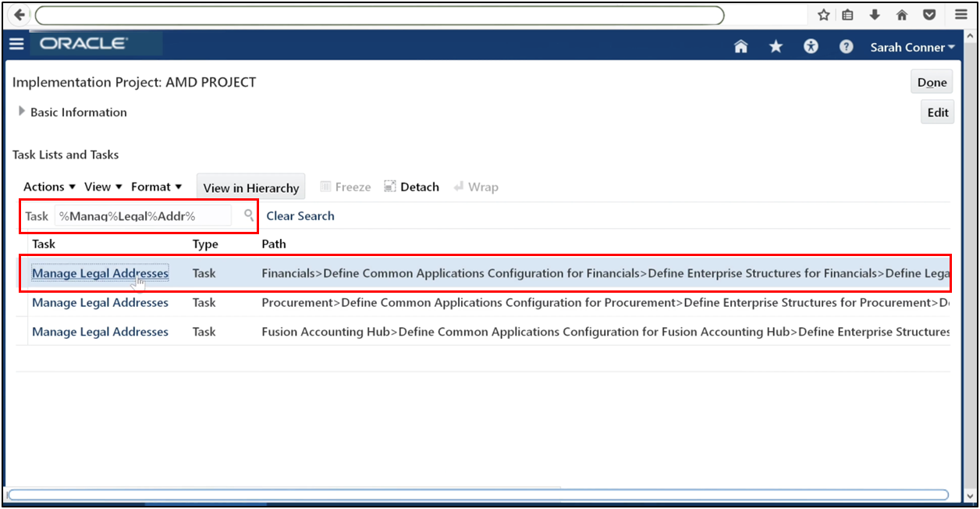Open the browser downloads icon
980x509 pixels.
(875, 14)
